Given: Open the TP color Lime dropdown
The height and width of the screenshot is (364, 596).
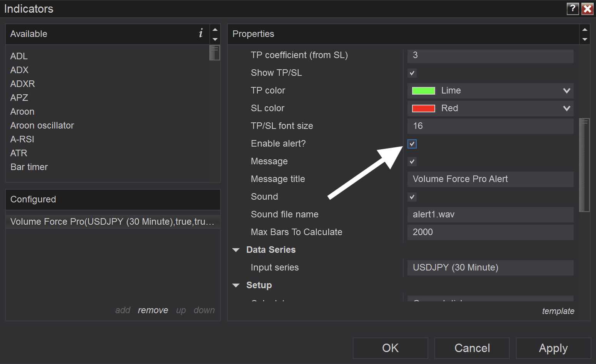Looking at the screenshot, I should point(490,91).
